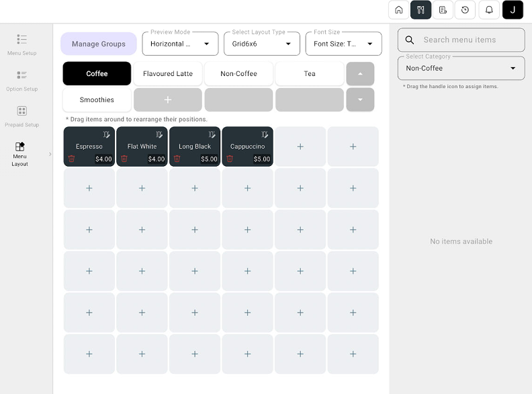Add a new group with plus slot
Screen dimensions: 532x394
(x=168, y=100)
